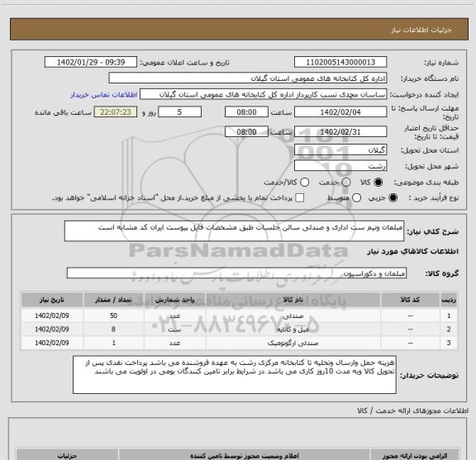476x460 pixels.
Task: Click the response deadline time 08:00 field
Action: point(246,112)
